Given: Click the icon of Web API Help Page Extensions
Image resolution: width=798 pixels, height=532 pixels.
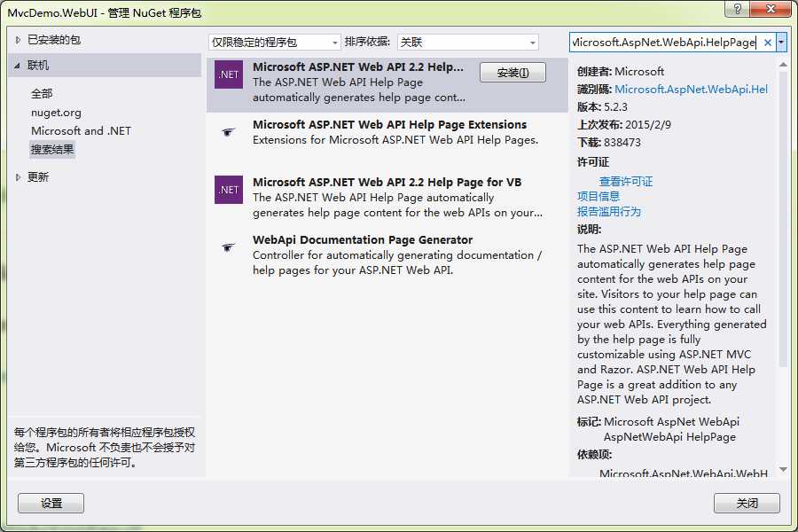Looking at the screenshot, I should (228, 132).
